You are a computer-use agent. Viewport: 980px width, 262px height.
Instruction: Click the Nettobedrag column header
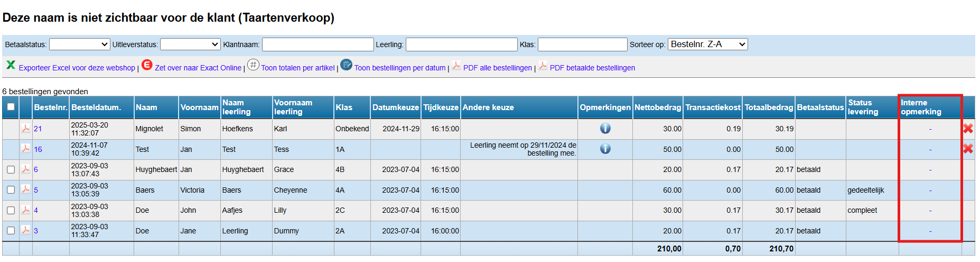point(658,107)
